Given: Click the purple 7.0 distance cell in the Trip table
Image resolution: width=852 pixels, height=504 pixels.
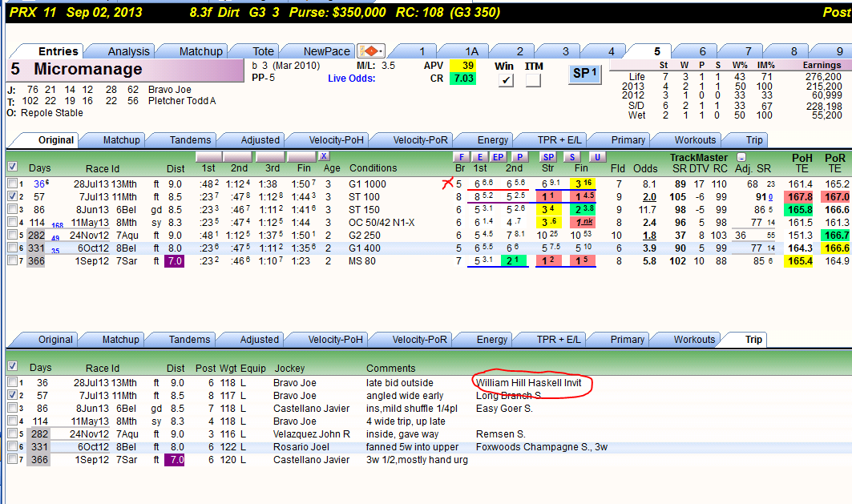Looking at the screenshot, I should 175,459.
